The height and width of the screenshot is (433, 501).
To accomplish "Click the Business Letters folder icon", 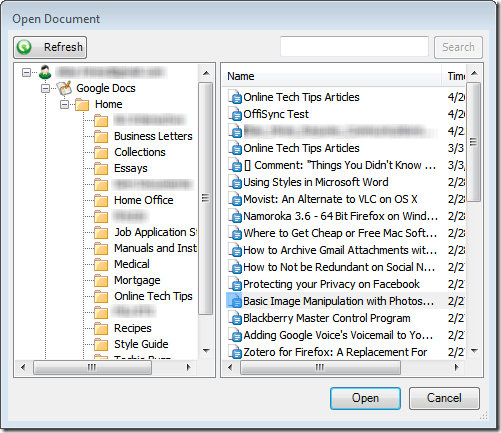I will [x=101, y=136].
